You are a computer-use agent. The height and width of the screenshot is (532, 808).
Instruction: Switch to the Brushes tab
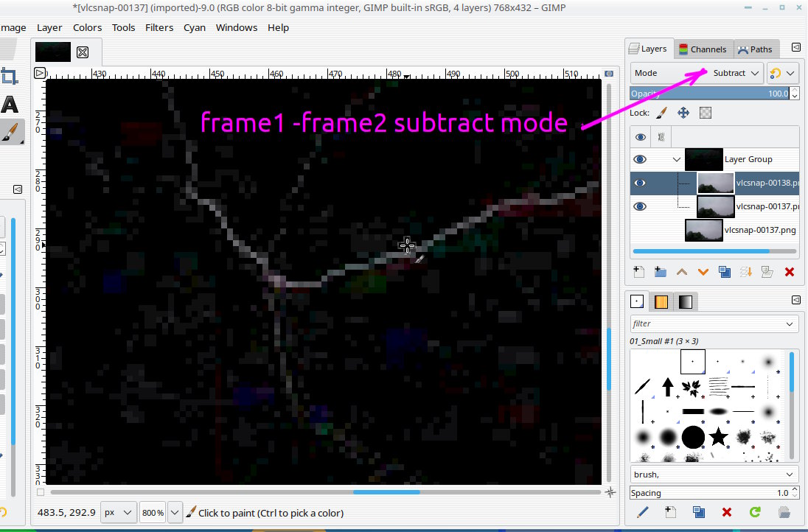click(x=637, y=301)
